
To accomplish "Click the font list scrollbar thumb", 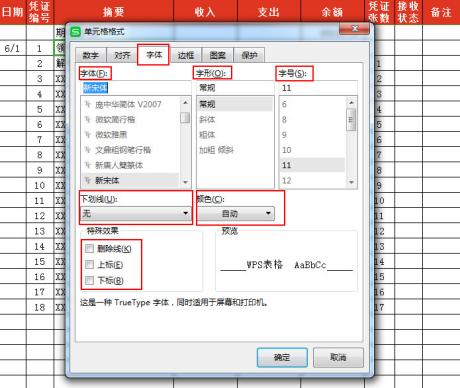I will [185, 118].
